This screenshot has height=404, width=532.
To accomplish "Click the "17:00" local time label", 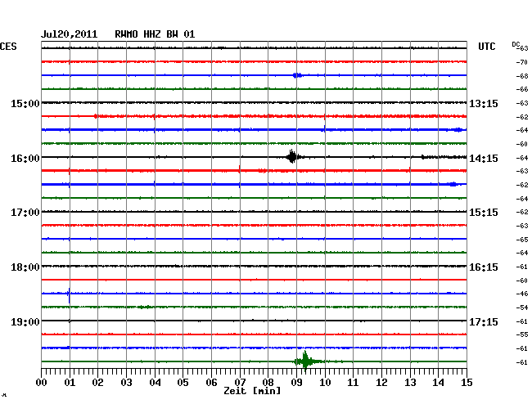I will (x=25, y=213).
